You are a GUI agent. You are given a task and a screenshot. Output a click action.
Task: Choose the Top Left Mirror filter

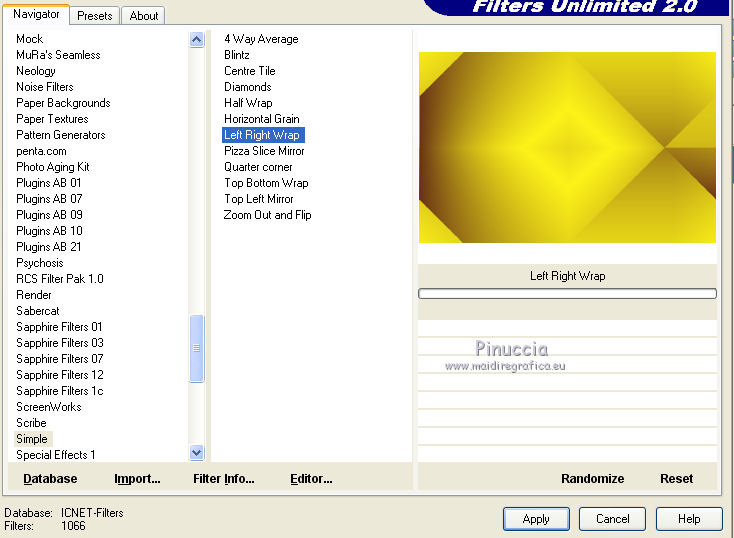(258, 199)
